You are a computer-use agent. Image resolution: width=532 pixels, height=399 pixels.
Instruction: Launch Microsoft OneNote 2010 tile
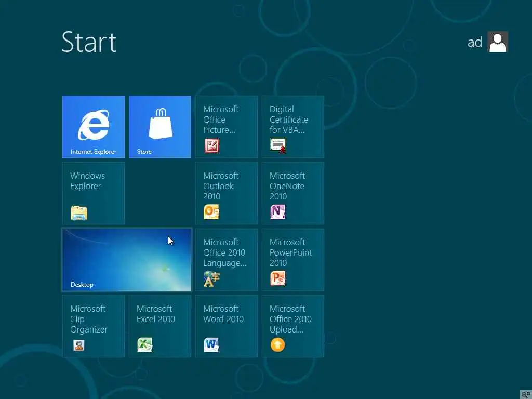click(x=293, y=193)
